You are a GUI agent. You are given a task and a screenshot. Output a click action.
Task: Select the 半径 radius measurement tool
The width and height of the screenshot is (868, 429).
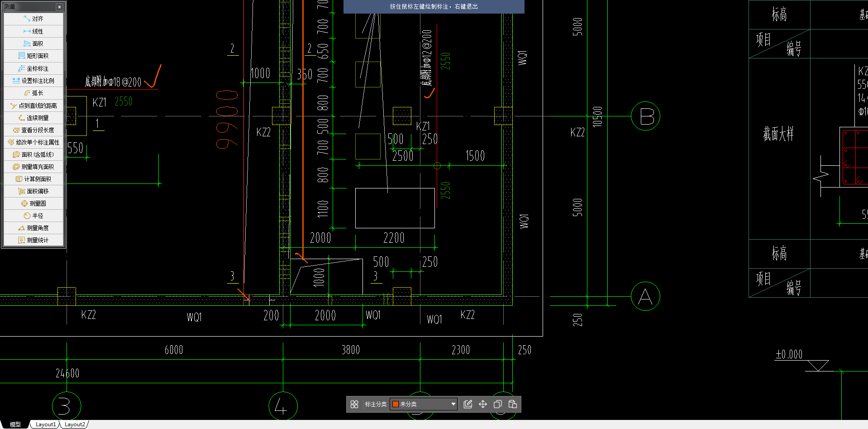click(x=33, y=216)
